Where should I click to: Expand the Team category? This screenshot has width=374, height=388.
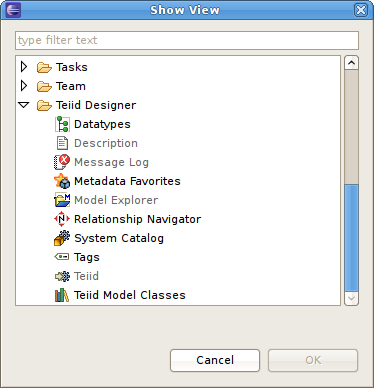click(24, 86)
